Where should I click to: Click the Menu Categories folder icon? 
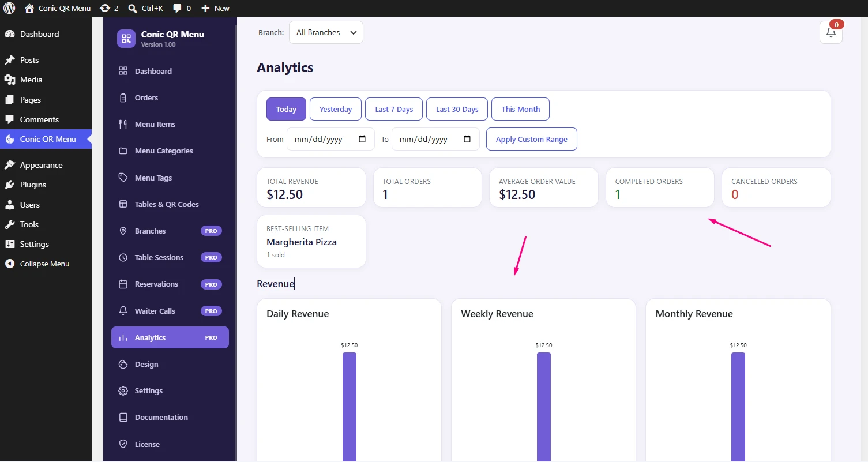(x=123, y=151)
